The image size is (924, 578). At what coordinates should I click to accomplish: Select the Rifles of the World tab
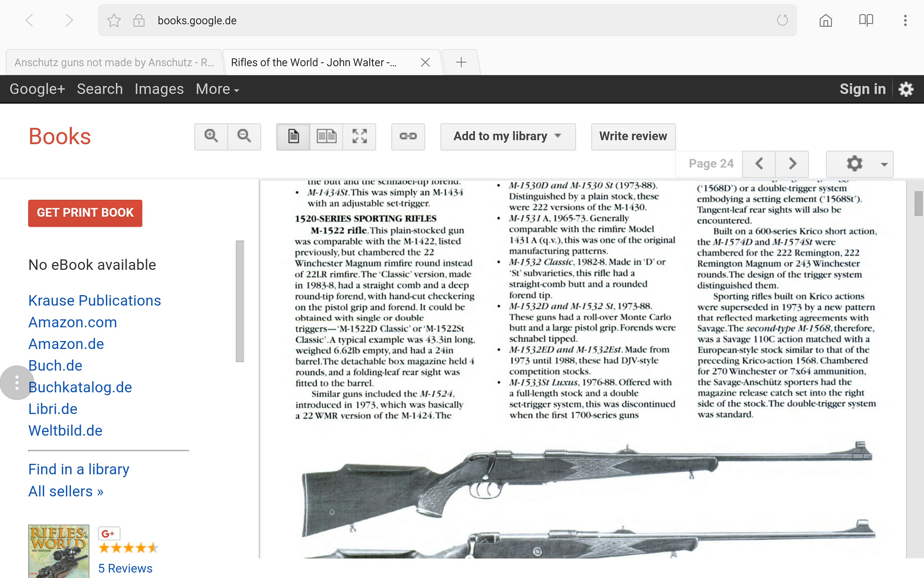click(314, 62)
